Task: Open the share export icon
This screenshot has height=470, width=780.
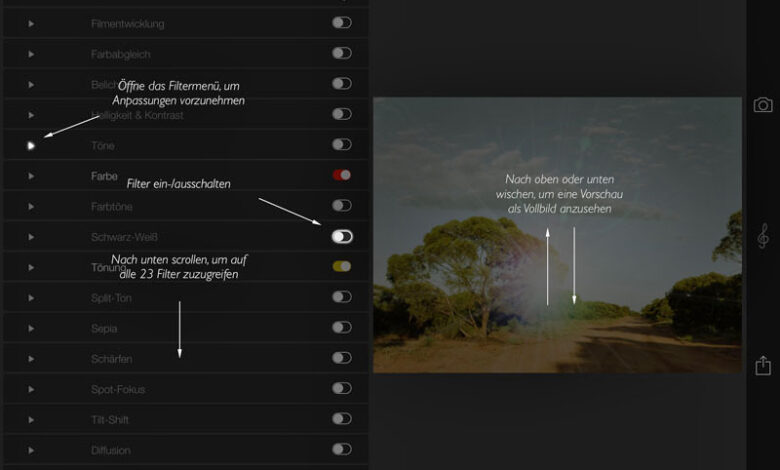Action: coord(763,366)
